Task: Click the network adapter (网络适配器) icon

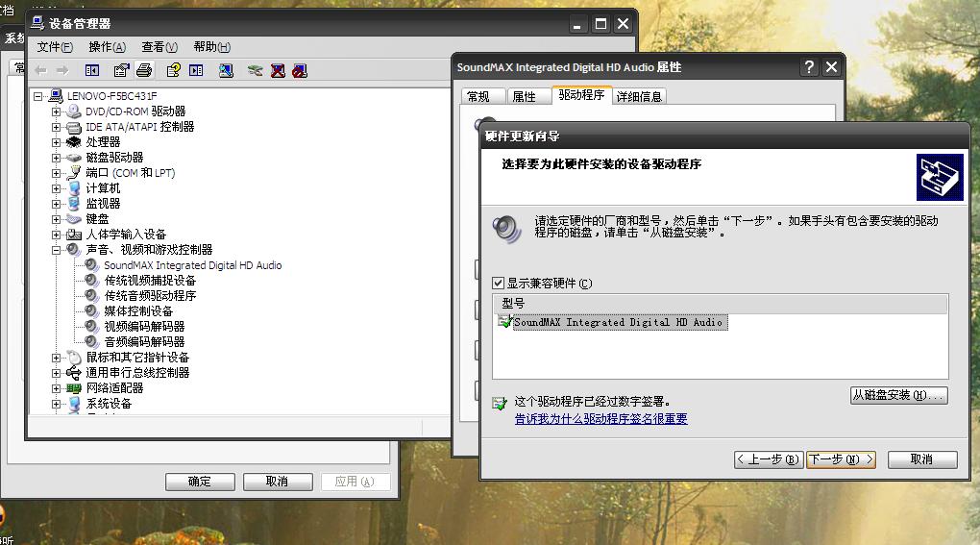Action: point(74,388)
